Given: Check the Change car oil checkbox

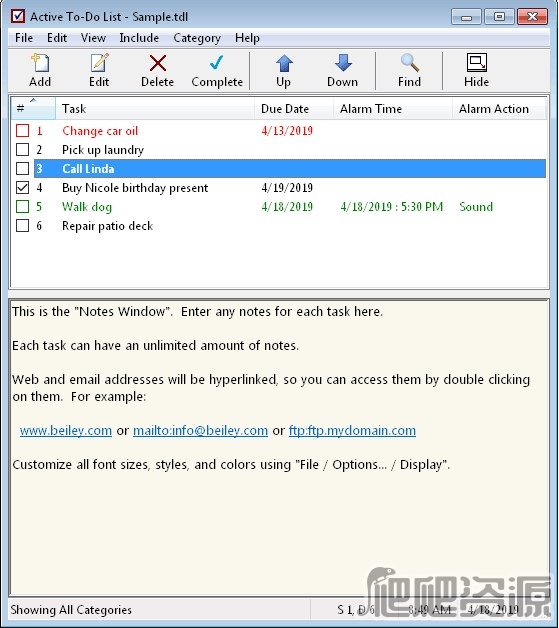Looking at the screenshot, I should 22,131.
